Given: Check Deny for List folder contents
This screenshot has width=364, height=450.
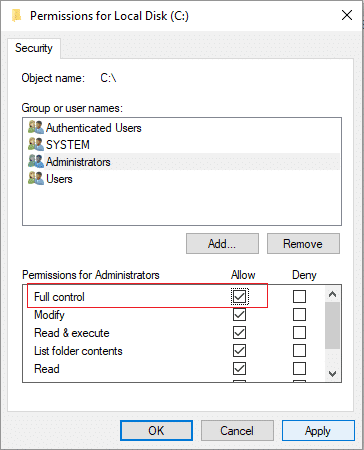Looking at the screenshot, I should point(299,350).
